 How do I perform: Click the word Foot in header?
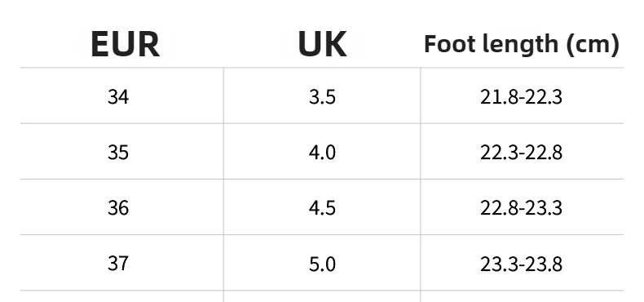click(450, 43)
